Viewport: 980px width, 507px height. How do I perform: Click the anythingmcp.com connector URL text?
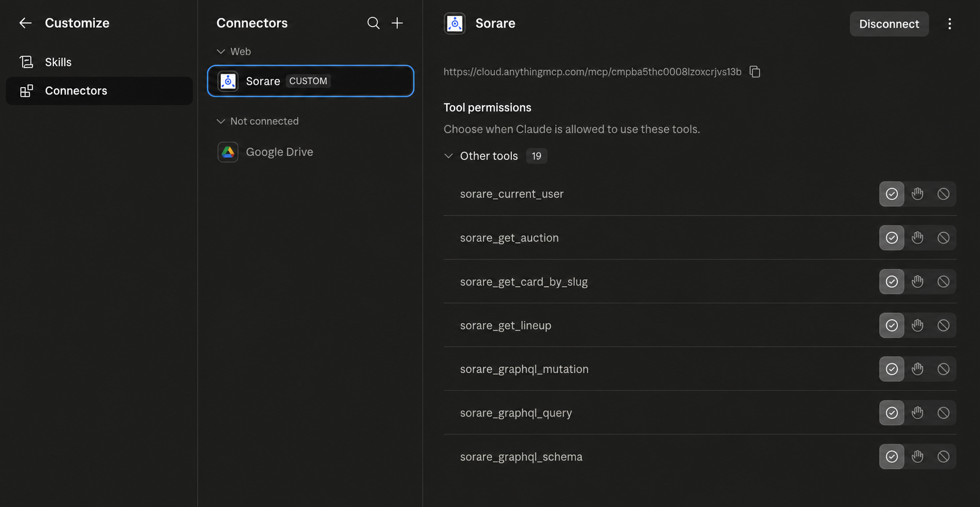(x=592, y=72)
